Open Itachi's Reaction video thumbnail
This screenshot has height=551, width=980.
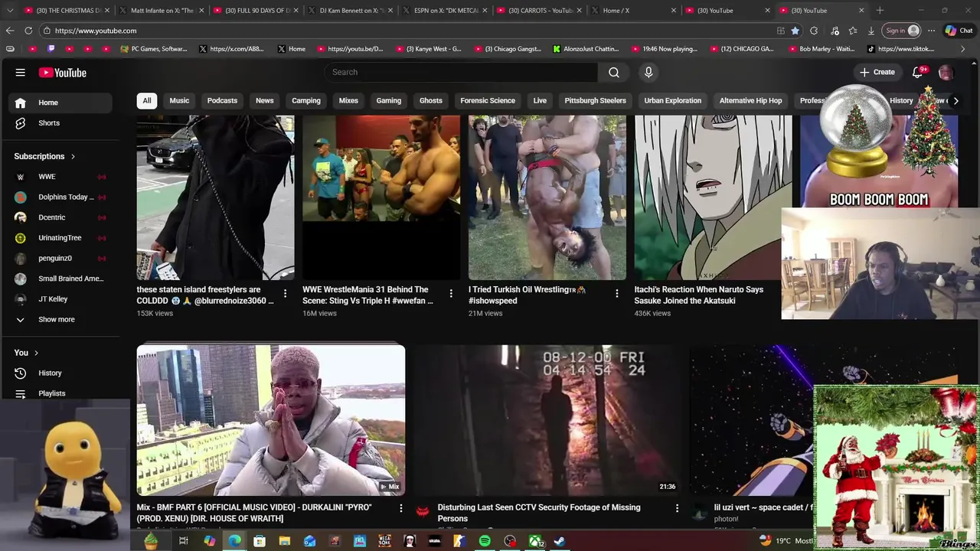tap(713, 197)
